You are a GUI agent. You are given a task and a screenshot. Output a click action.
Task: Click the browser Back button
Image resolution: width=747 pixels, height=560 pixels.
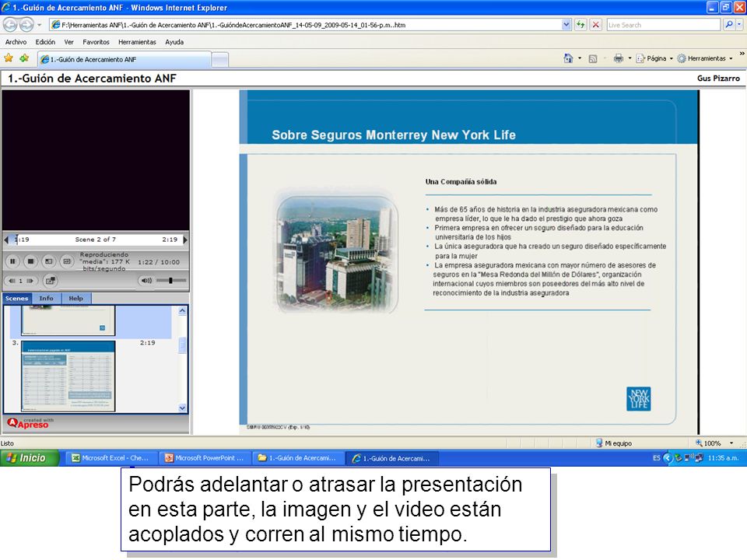(10, 24)
